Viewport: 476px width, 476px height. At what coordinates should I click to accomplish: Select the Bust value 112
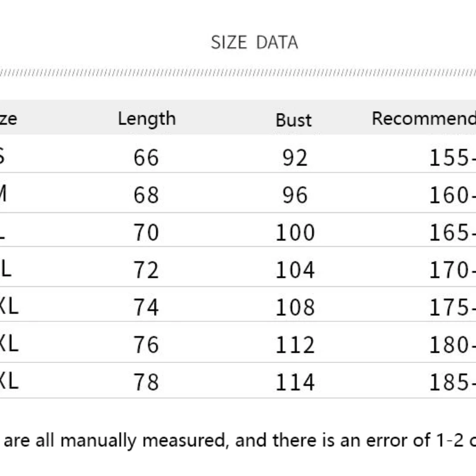(x=295, y=345)
